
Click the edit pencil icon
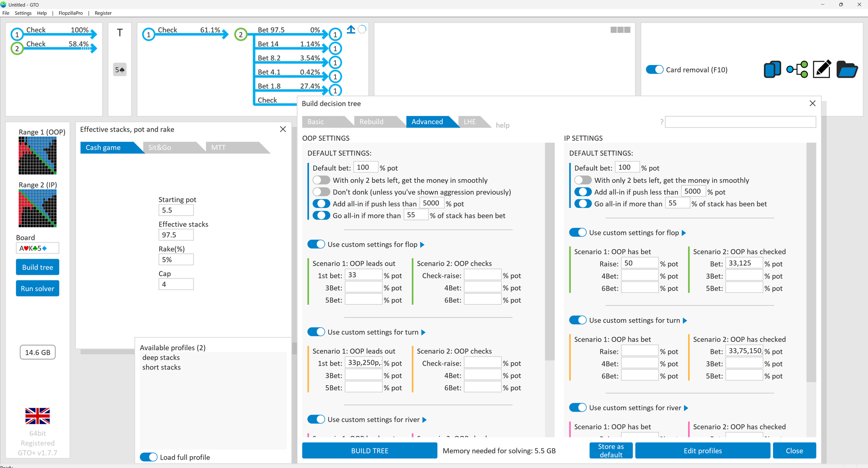coord(822,69)
